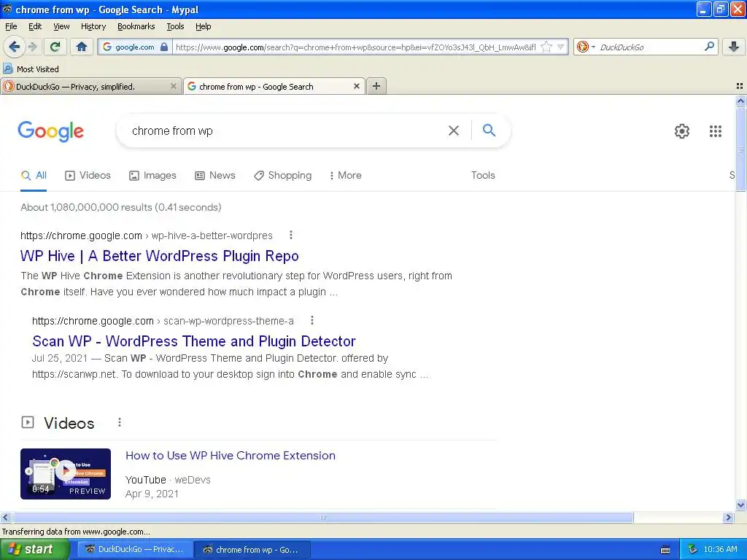Click the horizontal scrollbar left arrow

click(x=5, y=517)
